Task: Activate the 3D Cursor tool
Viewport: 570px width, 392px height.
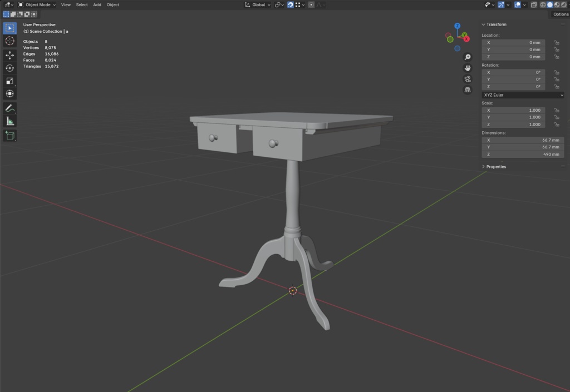Action: click(x=10, y=41)
